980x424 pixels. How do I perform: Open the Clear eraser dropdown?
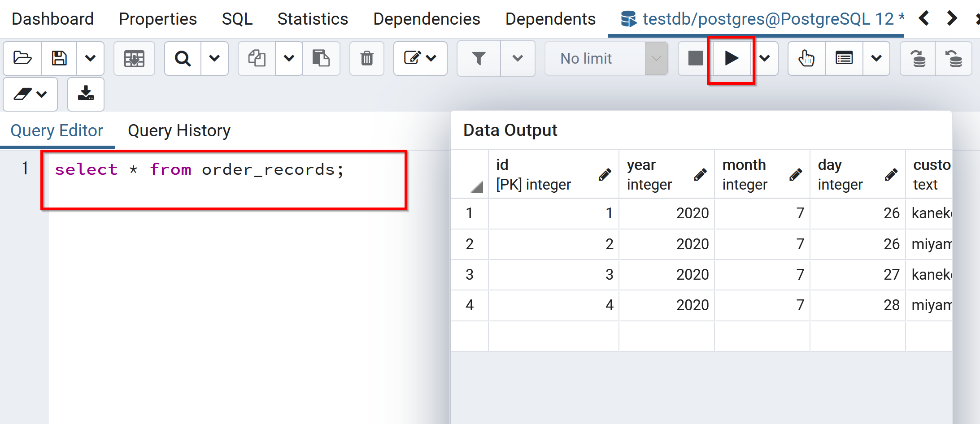[x=30, y=94]
